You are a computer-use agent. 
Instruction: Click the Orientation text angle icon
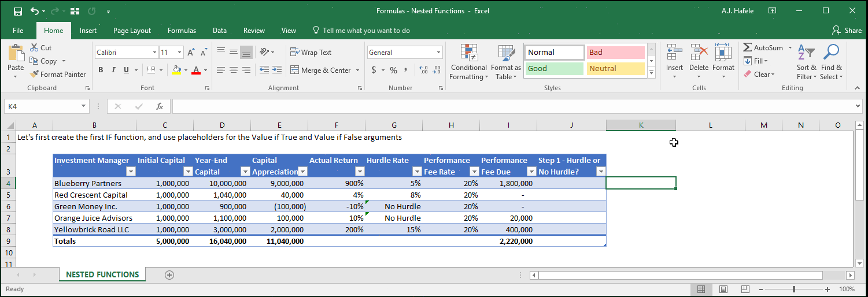click(264, 52)
